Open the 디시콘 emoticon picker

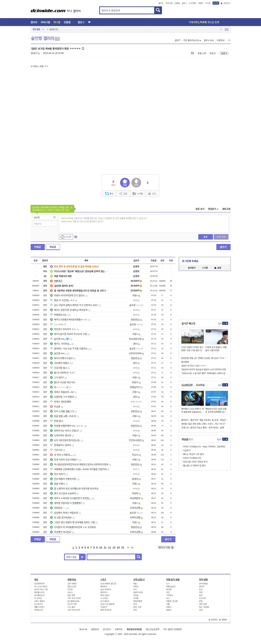(x=66, y=237)
